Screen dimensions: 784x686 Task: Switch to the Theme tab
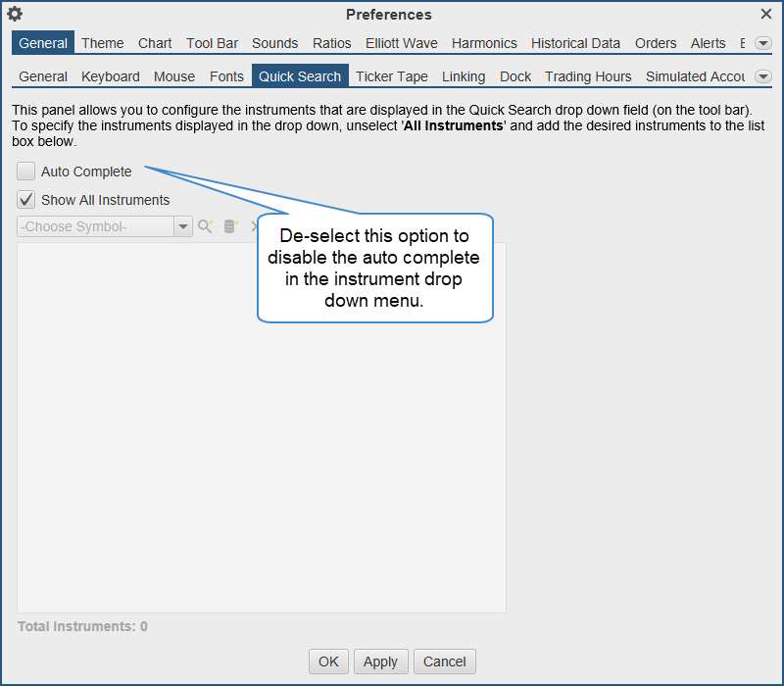[x=102, y=43]
